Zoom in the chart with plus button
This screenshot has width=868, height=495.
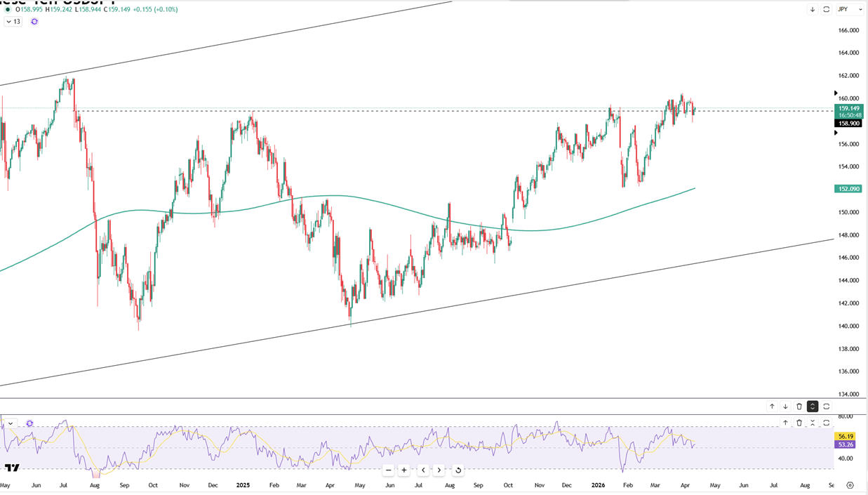tap(404, 470)
